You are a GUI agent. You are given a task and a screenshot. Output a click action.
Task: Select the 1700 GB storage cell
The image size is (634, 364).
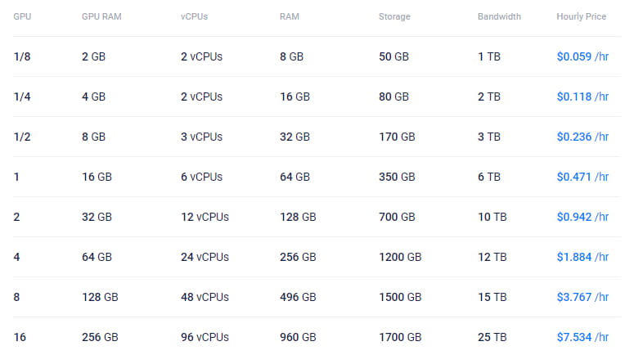400,337
